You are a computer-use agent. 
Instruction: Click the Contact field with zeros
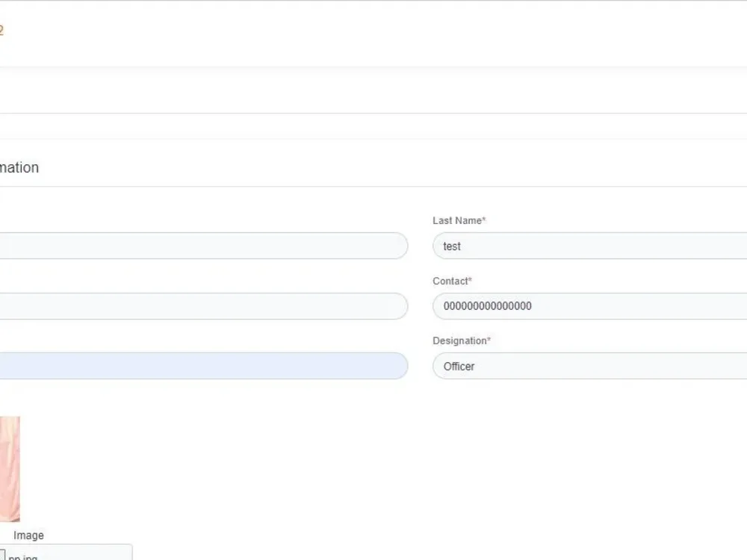pos(590,306)
